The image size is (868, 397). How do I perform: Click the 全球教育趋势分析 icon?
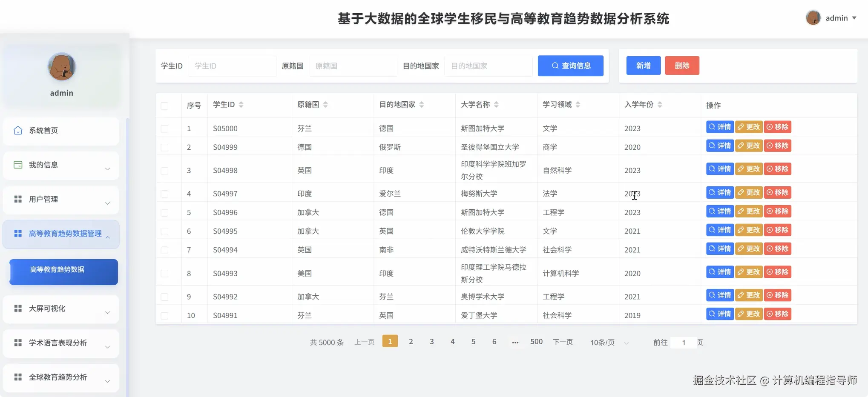coord(18,377)
